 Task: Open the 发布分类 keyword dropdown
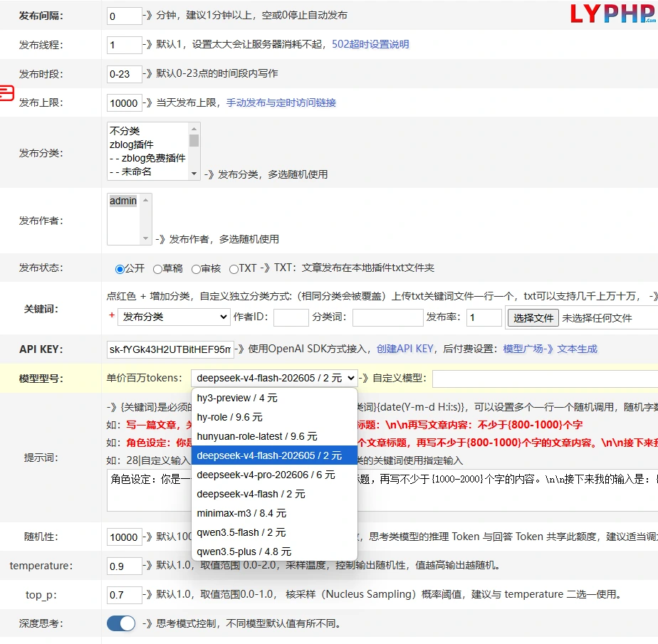pos(174,317)
